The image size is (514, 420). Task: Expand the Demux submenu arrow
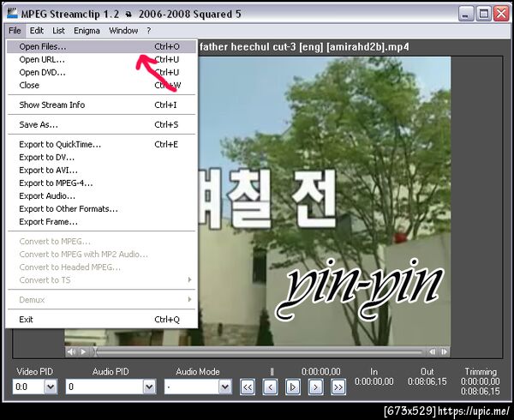[x=189, y=299]
